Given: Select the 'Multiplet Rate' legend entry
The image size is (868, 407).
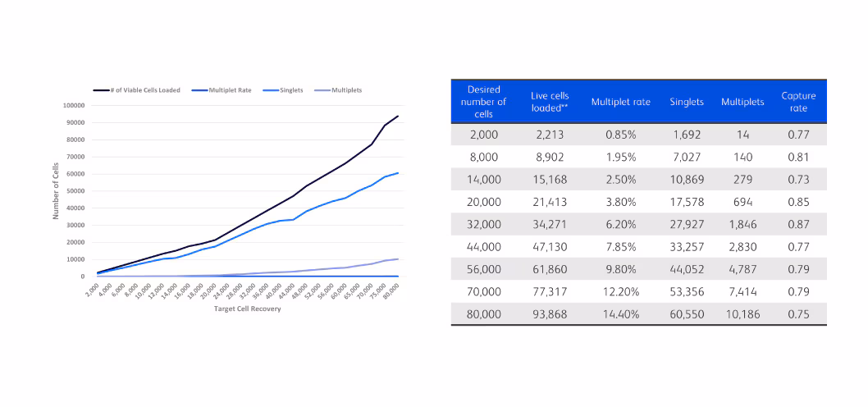Looking at the screenshot, I should (x=228, y=90).
